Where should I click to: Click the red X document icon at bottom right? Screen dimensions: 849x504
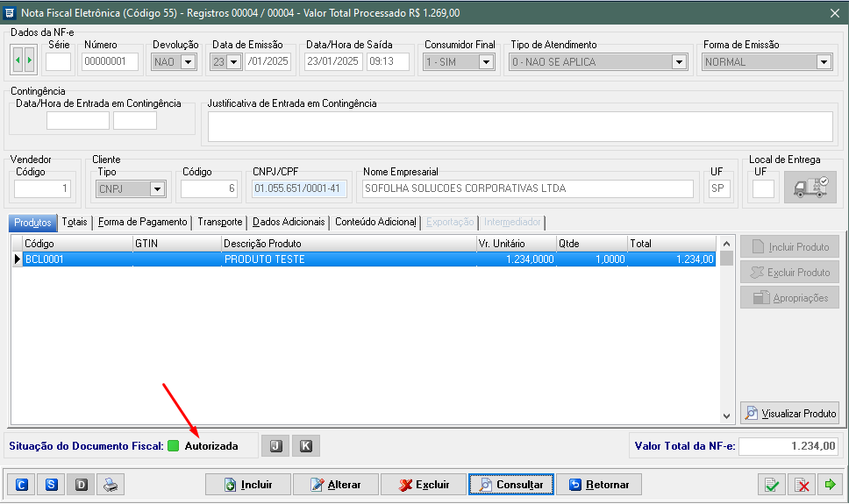(801, 484)
